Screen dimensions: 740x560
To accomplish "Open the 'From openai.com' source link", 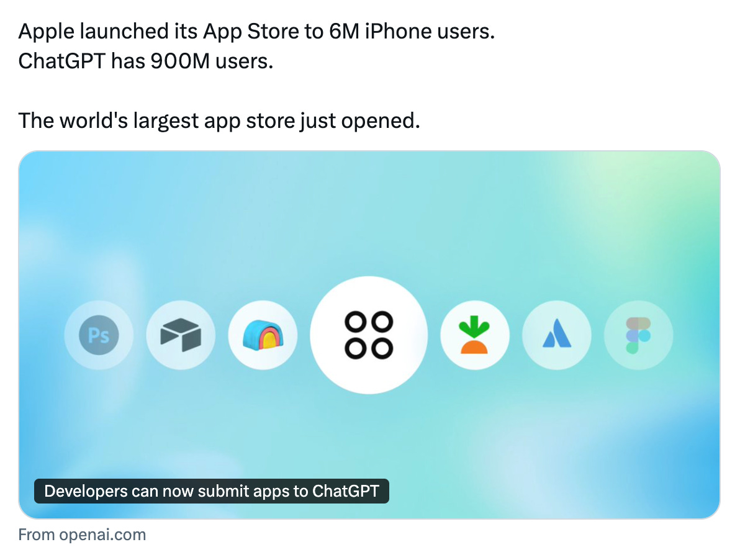I will pos(82,535).
